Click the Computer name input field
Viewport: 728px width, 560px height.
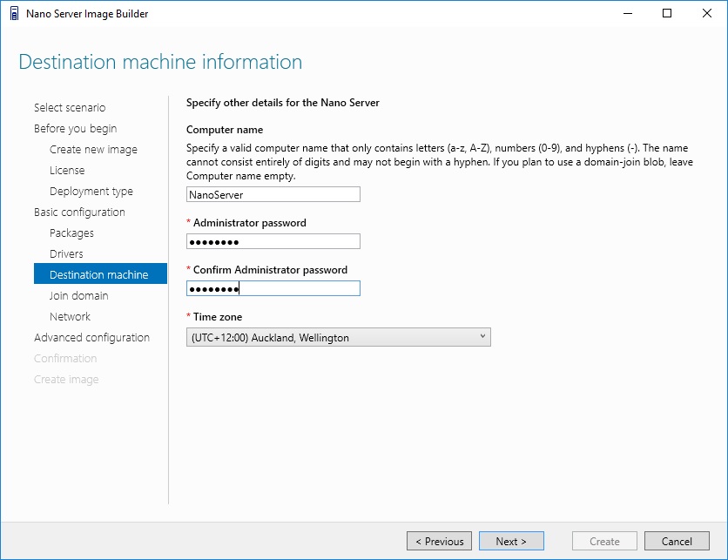click(x=273, y=194)
